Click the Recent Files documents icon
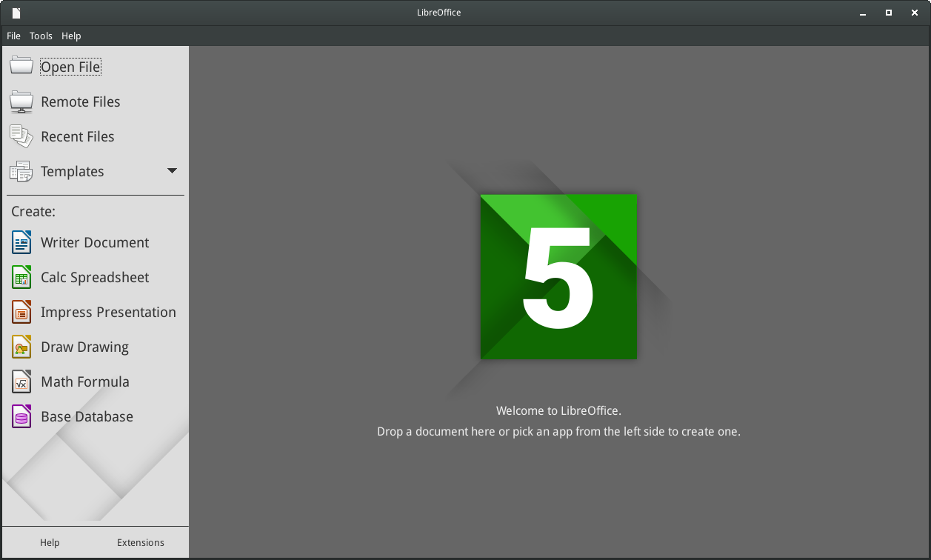Screen dimensions: 931x560 [x=21, y=136]
